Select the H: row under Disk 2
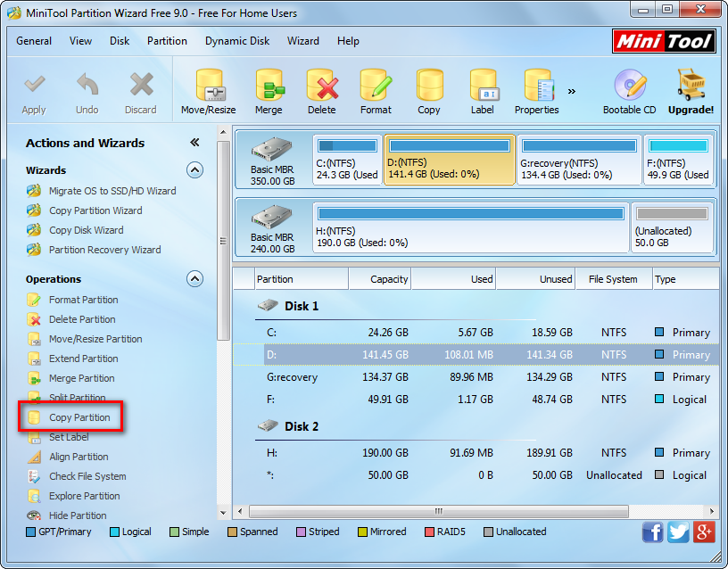This screenshot has width=728, height=569. click(x=476, y=453)
